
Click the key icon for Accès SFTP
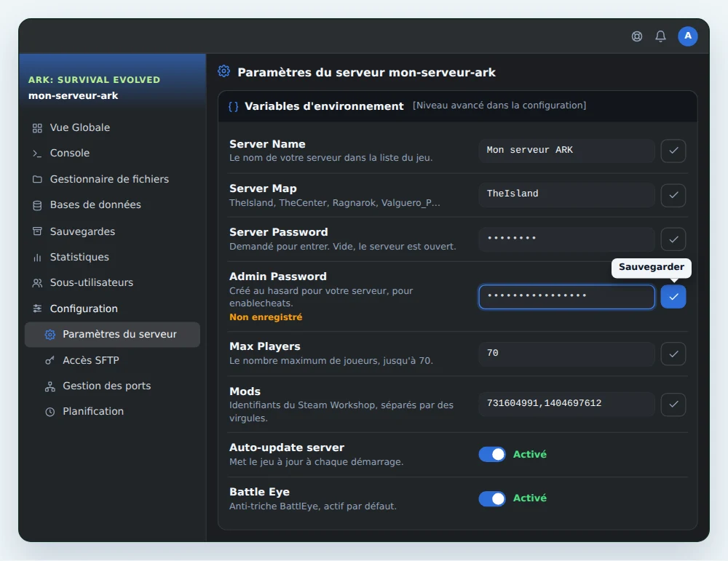tap(50, 361)
